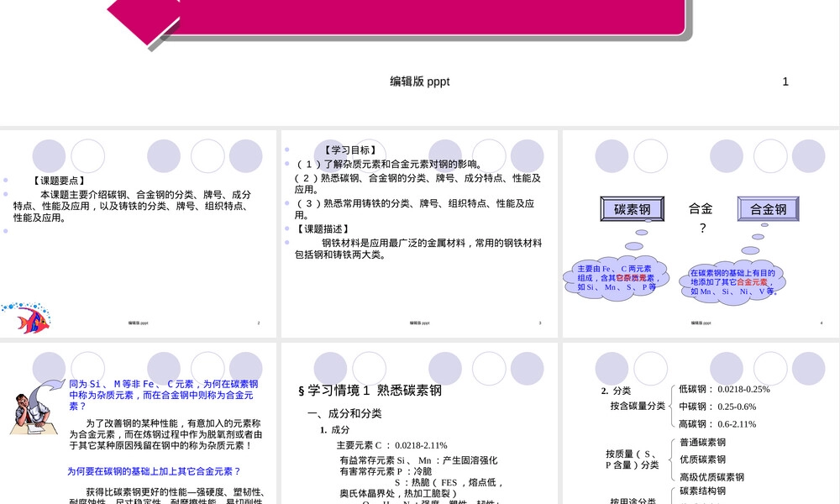Viewport: 840px width, 504px height.
Task: Click objective "（2）熟悉碳钢、合金钢的分类"
Action: click(x=417, y=184)
